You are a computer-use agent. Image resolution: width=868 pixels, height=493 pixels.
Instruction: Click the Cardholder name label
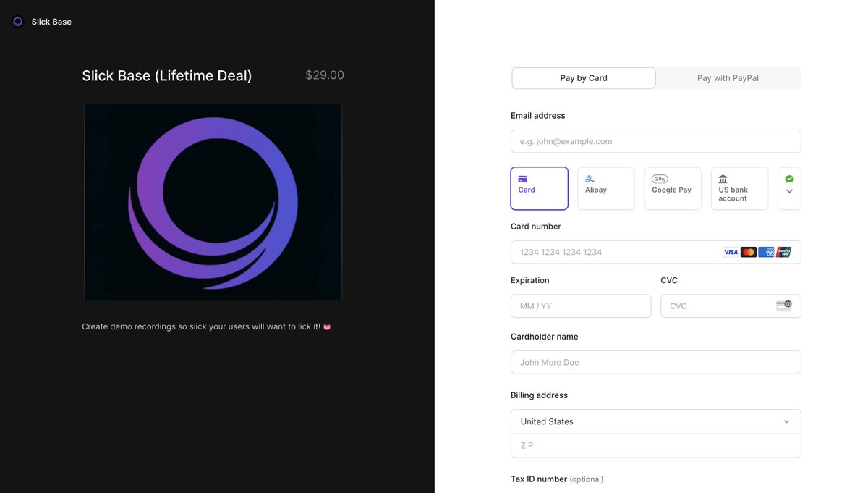point(545,337)
